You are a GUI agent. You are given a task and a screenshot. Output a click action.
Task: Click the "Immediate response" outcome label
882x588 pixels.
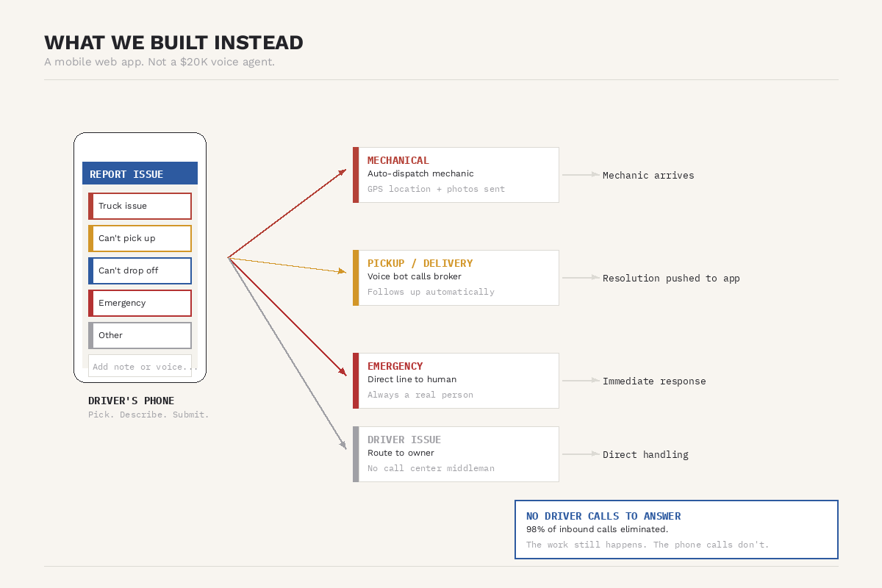(x=654, y=381)
